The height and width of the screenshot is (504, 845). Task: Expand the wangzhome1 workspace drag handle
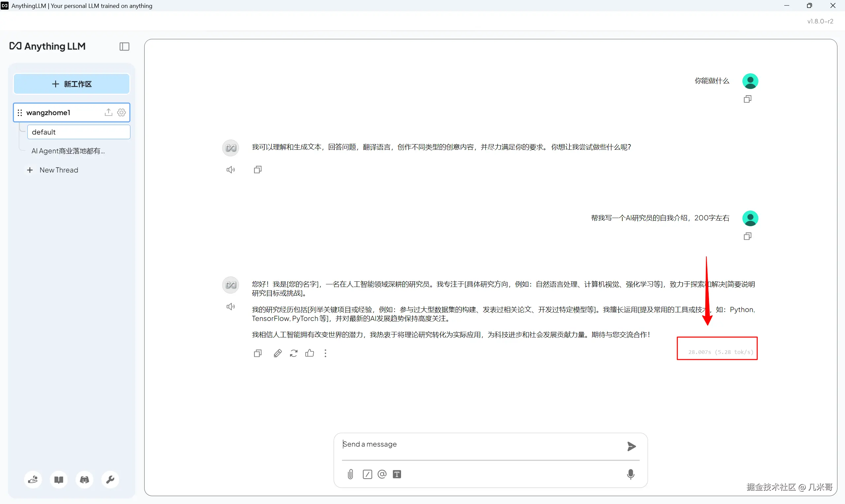pos(20,112)
